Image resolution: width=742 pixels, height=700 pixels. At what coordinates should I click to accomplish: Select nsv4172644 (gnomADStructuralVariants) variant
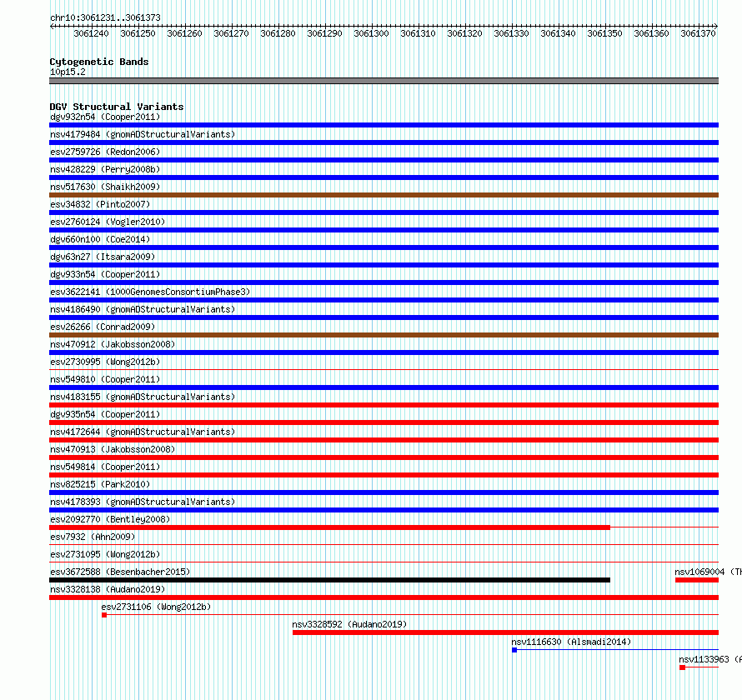point(143,432)
